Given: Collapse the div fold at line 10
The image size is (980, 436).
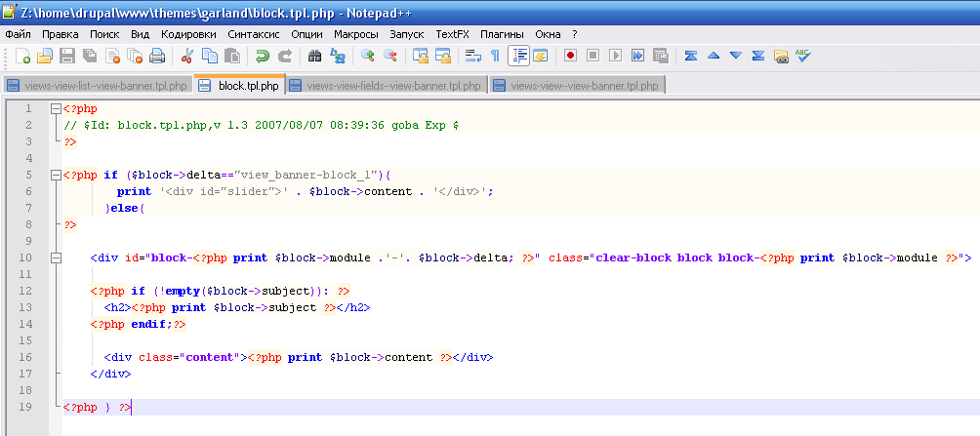Looking at the screenshot, I should pos(57,258).
